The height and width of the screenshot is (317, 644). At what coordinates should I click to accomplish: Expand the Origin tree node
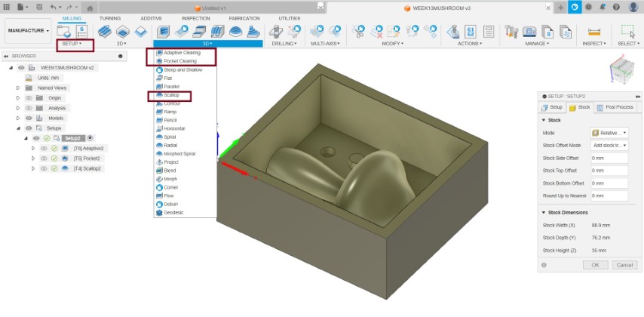[x=18, y=98]
